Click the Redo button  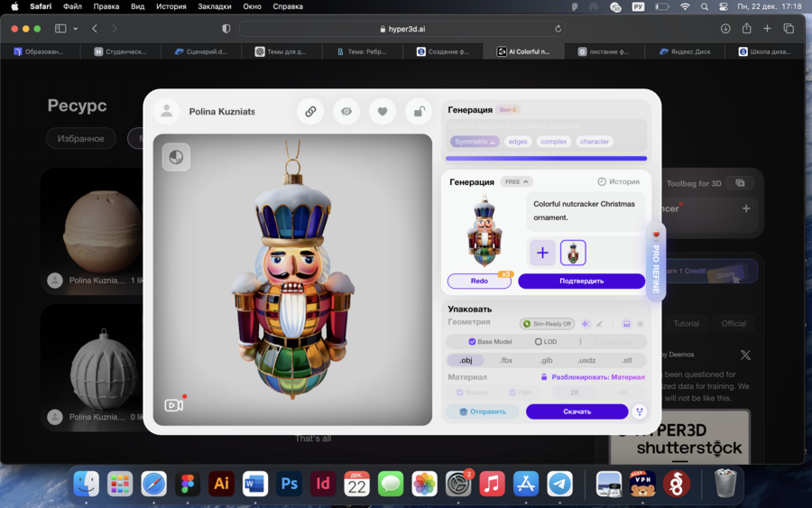(x=479, y=281)
